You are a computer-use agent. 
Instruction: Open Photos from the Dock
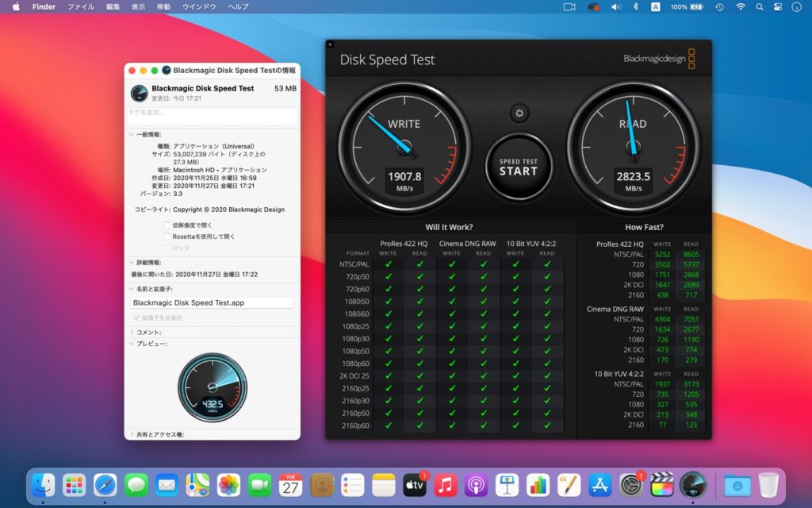pos(229,485)
